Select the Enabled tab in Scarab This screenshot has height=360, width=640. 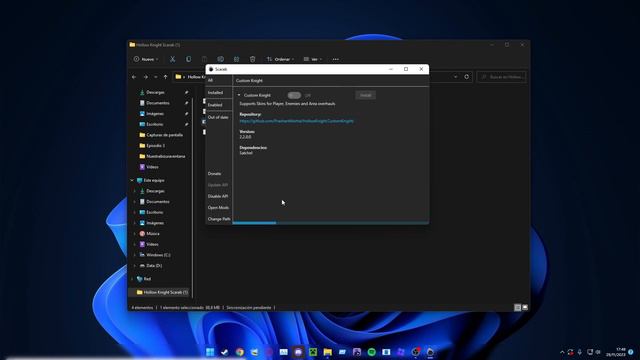tap(219, 105)
